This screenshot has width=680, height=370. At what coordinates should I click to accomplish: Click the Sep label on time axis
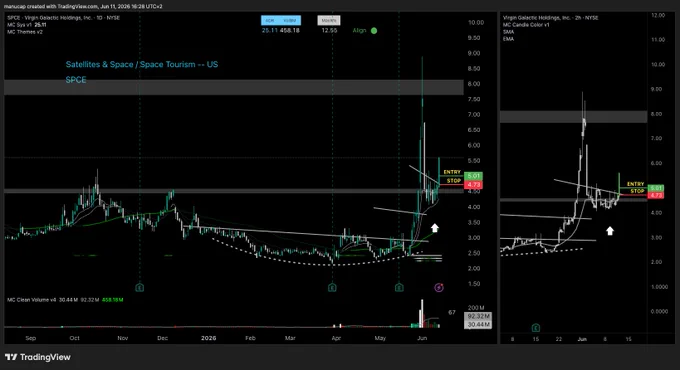30,338
